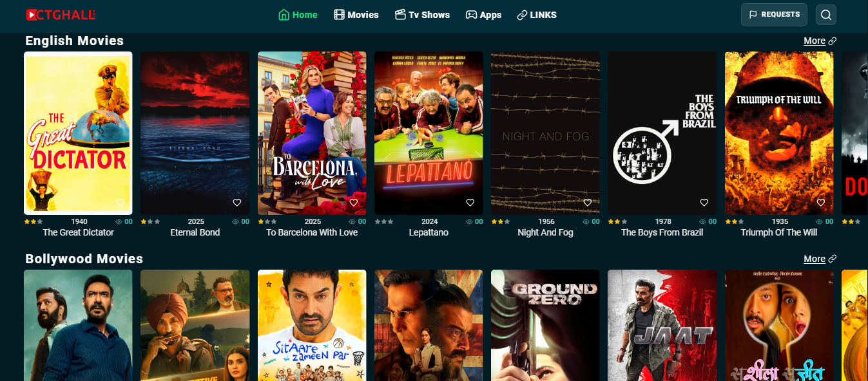This screenshot has width=868, height=381.
Task: Click views eye icon under To Barcelona With Love
Action: [x=352, y=221]
